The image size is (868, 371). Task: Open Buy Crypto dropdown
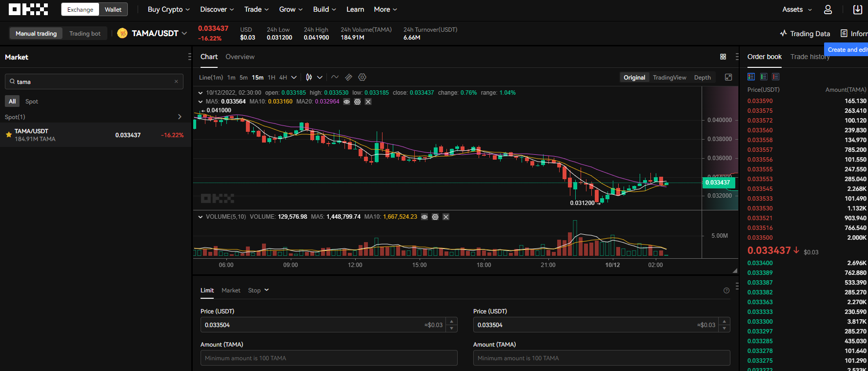pyautogui.click(x=169, y=9)
